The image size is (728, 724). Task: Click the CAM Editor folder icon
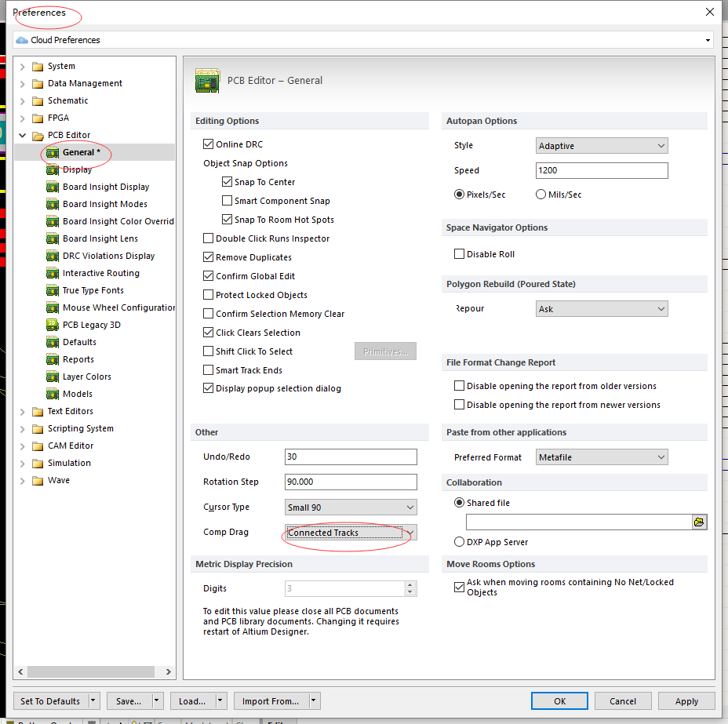coord(38,446)
